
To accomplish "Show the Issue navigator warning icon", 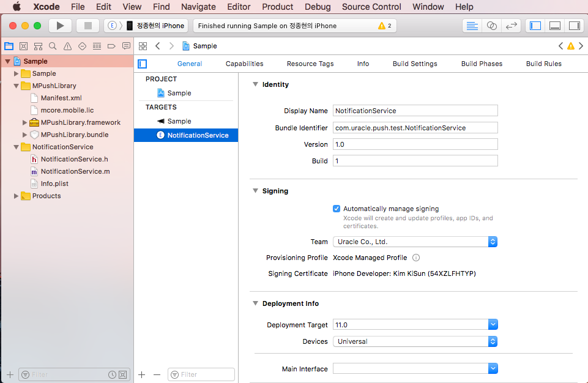I will click(x=67, y=46).
